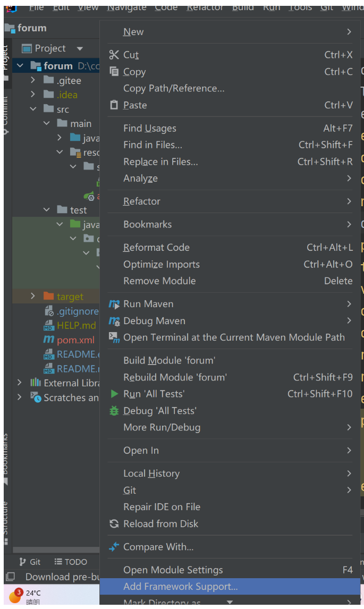Click the weather icon in the taskbar
The image size is (364, 609).
pyautogui.click(x=15, y=596)
